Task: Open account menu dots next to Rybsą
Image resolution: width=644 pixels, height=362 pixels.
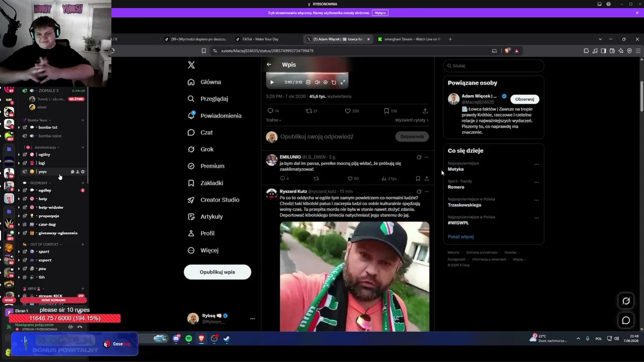Action: tap(253, 318)
